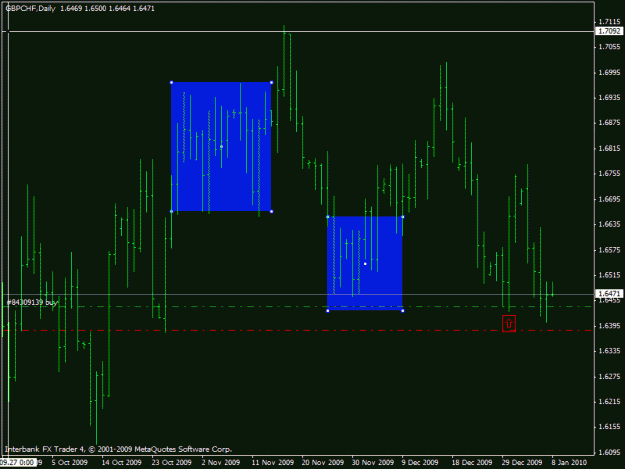Click the 5 Oct 2009 date label
The width and height of the screenshot is (625, 469).
[69, 462]
